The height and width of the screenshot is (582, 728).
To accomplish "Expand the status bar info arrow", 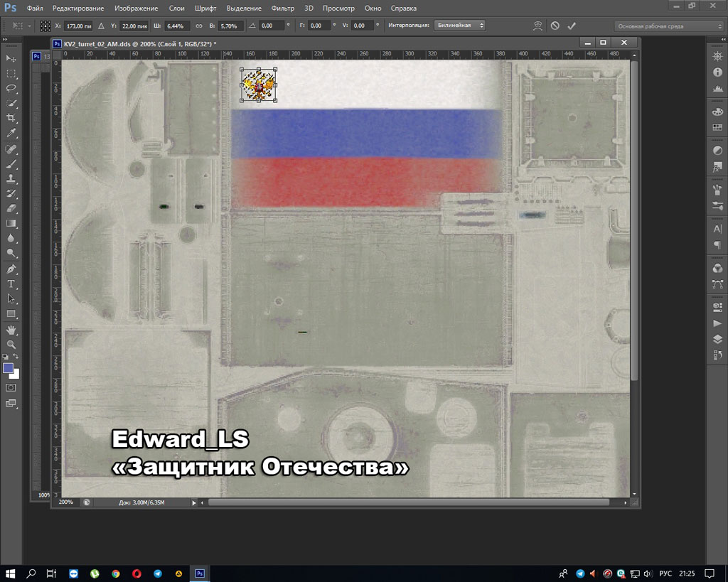I will point(194,502).
